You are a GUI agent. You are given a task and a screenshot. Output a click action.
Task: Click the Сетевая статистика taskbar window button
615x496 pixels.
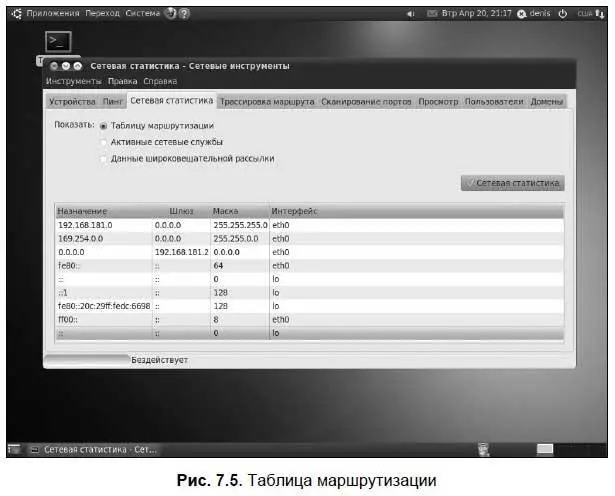coord(94,449)
